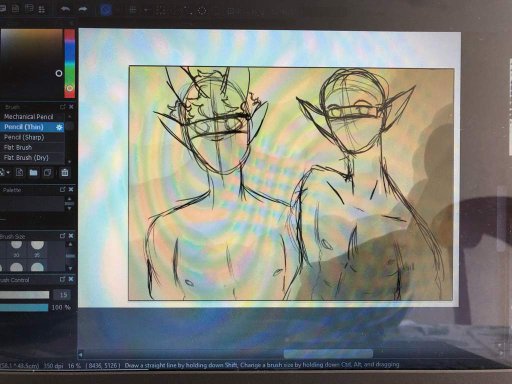Click the duplicate brush icon
The image size is (512, 384).
48,172
